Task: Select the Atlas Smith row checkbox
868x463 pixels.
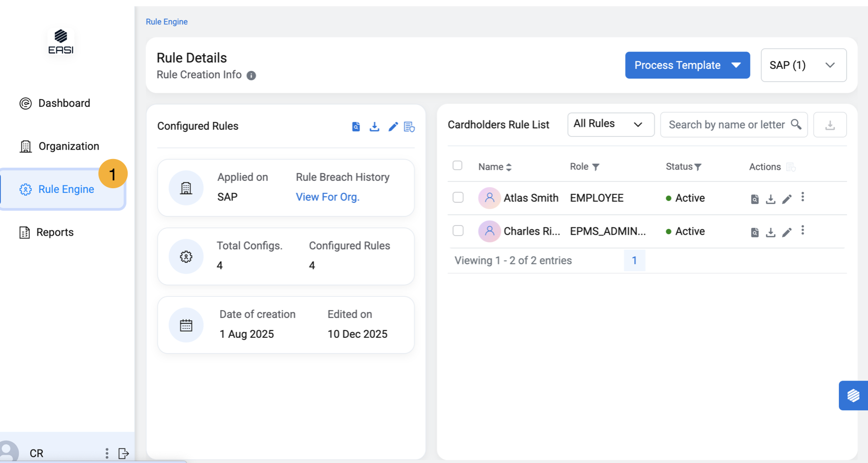Action: coord(458,198)
